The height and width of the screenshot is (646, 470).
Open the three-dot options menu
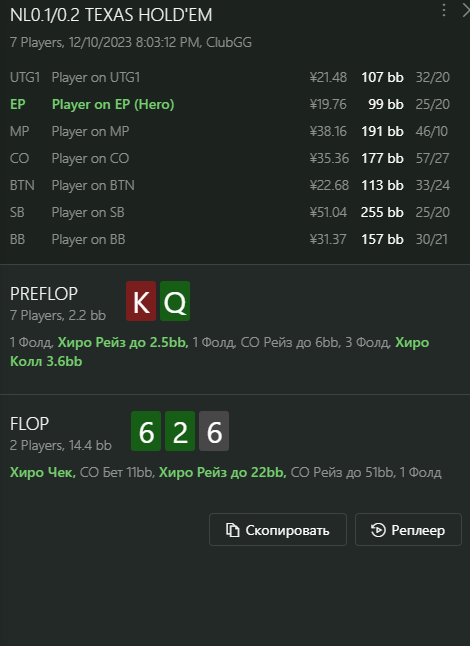(x=444, y=10)
